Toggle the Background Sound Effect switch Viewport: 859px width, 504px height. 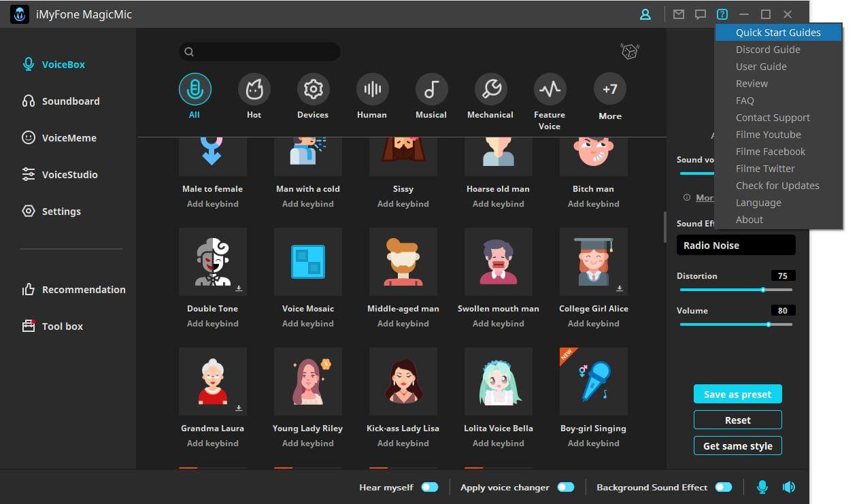click(724, 487)
